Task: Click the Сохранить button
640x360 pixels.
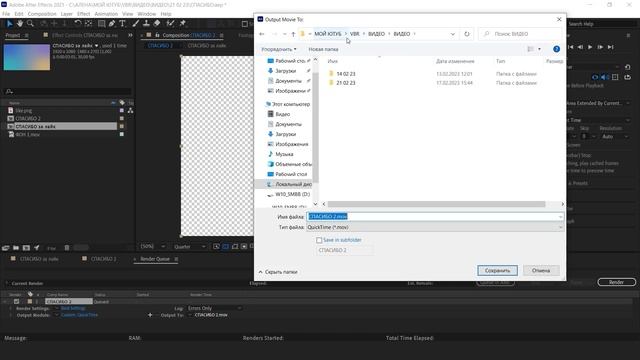Action: coord(497,271)
